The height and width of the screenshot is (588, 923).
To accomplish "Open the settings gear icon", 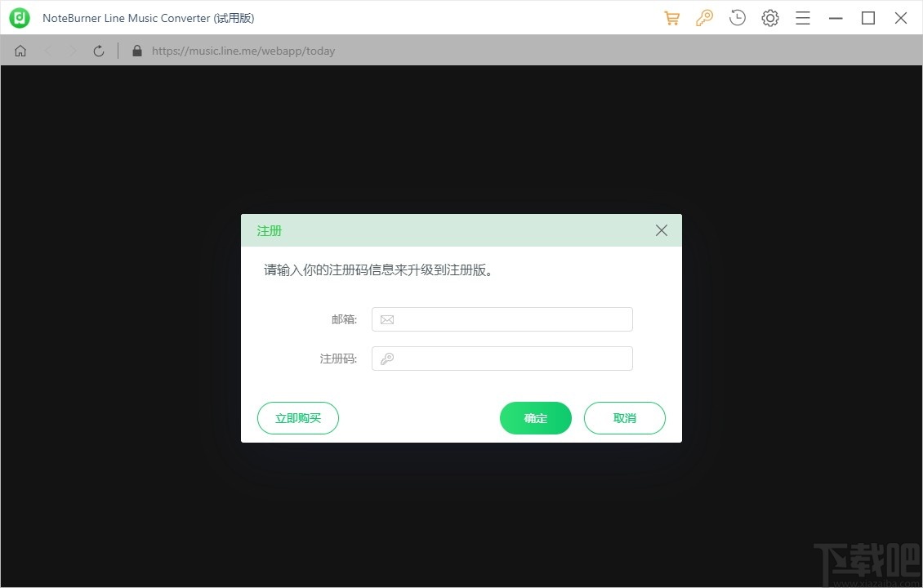I will pos(769,17).
